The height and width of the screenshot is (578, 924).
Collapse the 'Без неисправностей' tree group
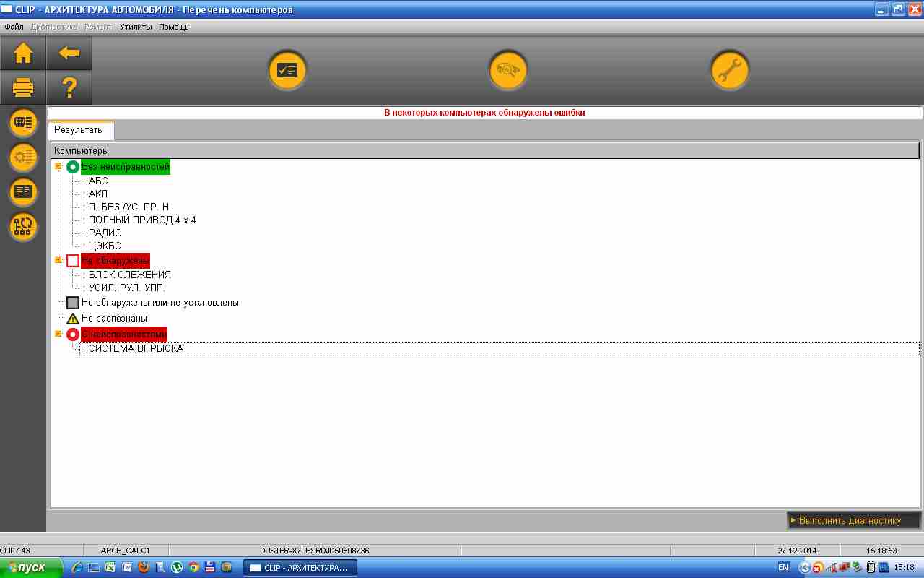(x=58, y=167)
